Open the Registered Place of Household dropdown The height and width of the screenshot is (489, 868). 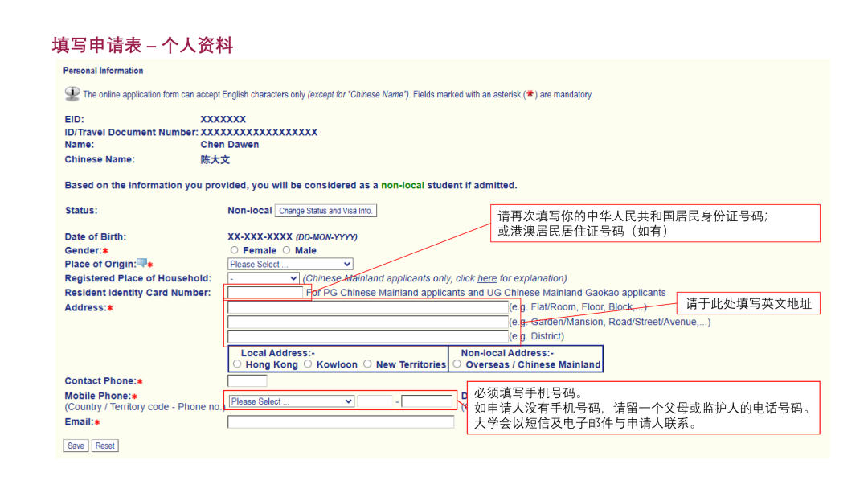(x=264, y=278)
